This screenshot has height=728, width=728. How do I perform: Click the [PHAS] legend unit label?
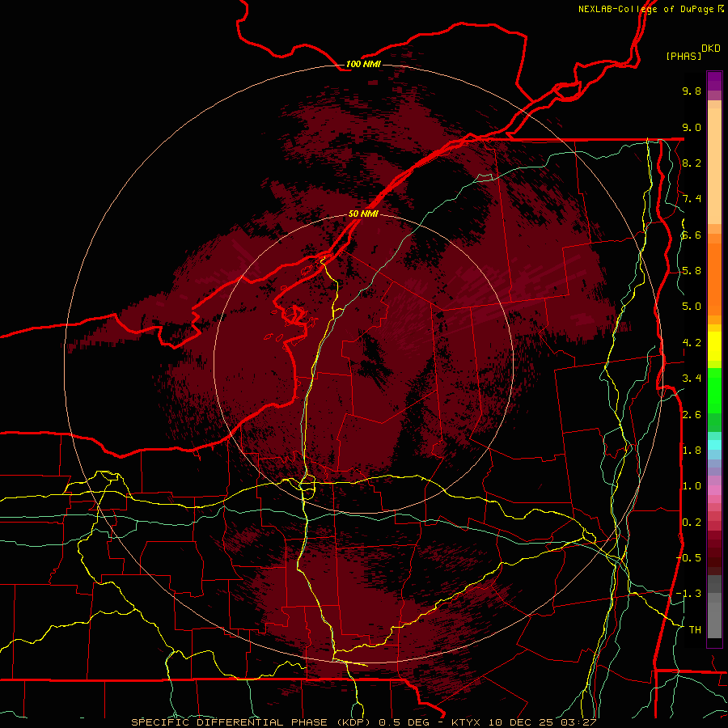(x=684, y=56)
